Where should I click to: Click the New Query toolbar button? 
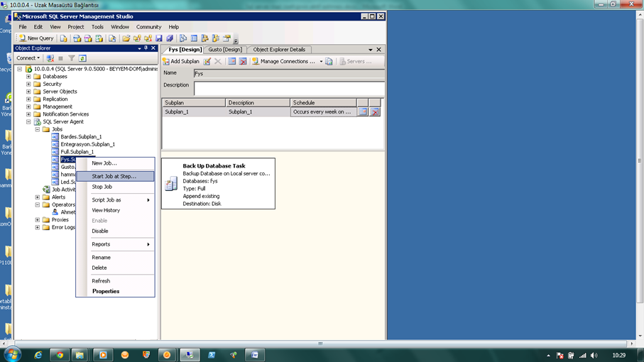(36, 38)
